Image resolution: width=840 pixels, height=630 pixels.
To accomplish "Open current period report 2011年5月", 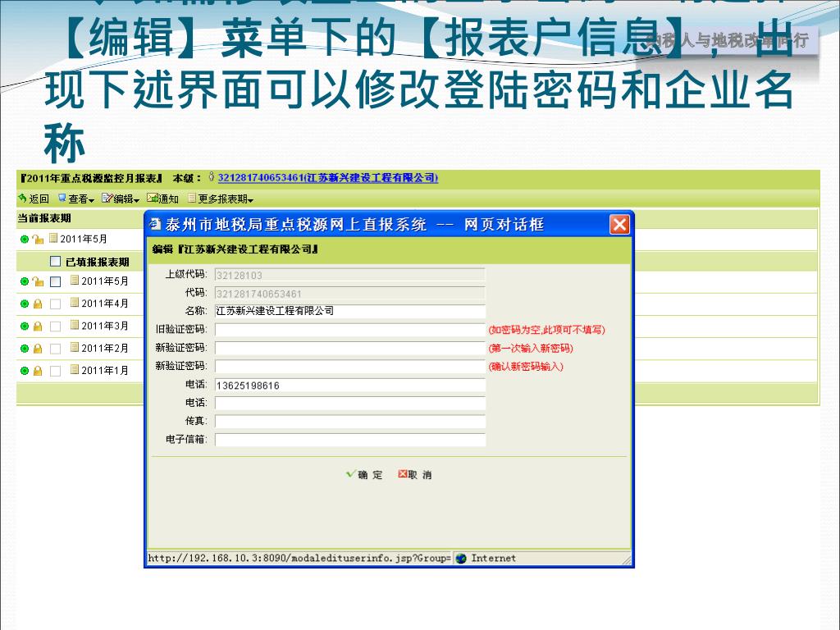I will click(x=84, y=239).
